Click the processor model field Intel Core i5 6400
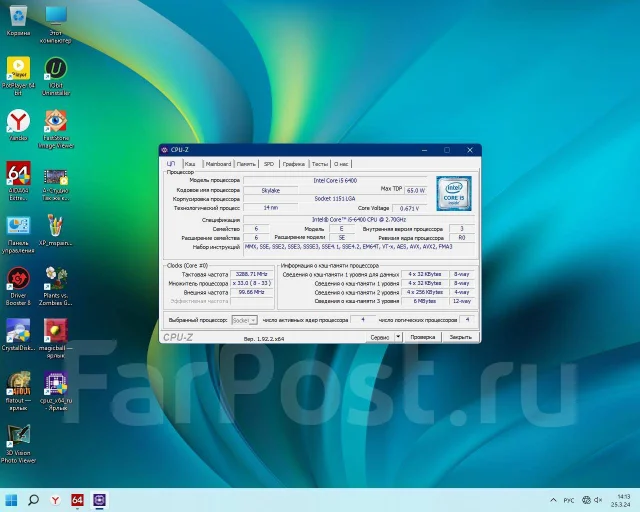Screen dimensions: 640x512 (335, 180)
